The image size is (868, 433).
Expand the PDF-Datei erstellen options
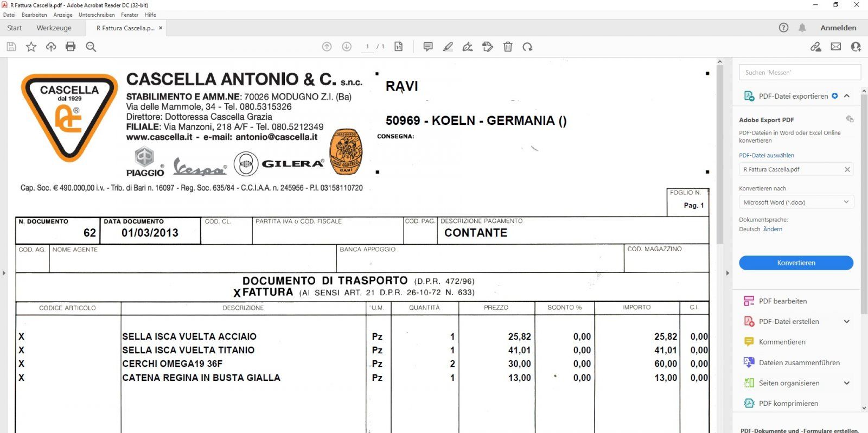click(846, 322)
